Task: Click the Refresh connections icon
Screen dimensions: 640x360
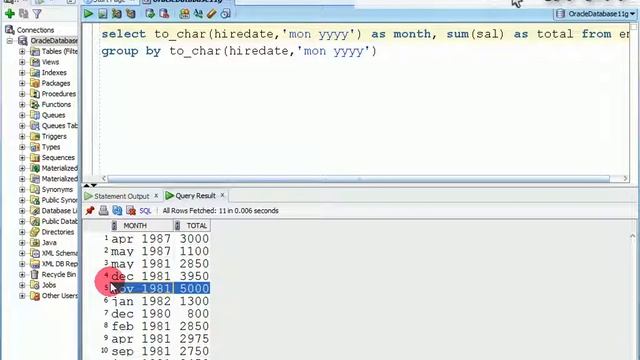Action: (x=24, y=14)
